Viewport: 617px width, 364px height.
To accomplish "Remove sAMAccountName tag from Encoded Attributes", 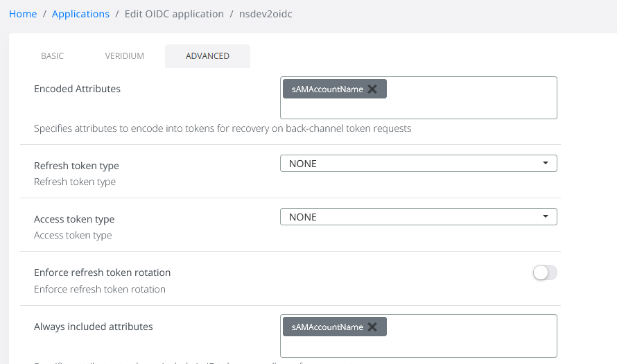I will 372,89.
